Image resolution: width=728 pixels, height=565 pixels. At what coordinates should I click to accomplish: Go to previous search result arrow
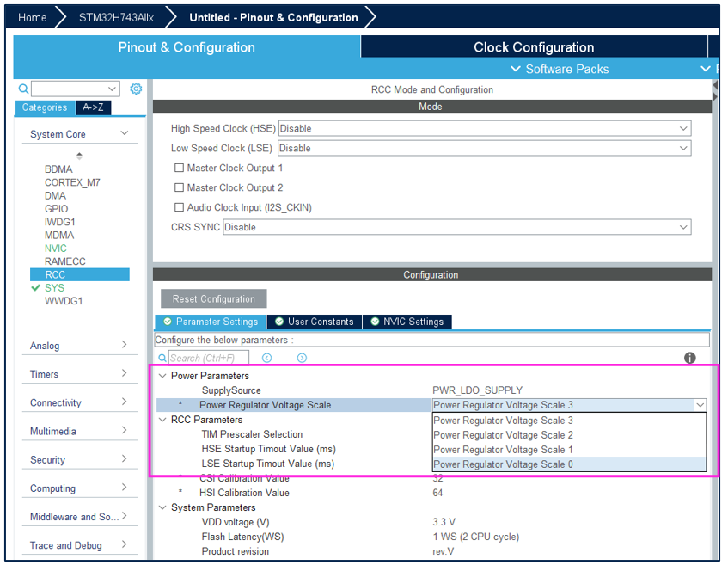[x=266, y=358]
